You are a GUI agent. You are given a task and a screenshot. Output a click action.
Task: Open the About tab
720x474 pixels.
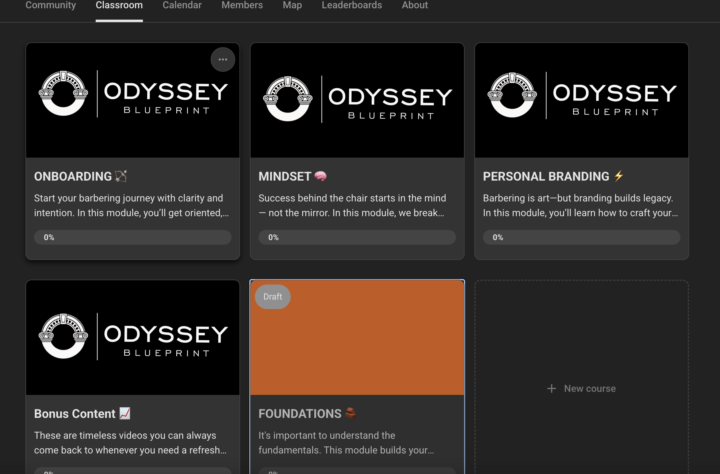415,6
